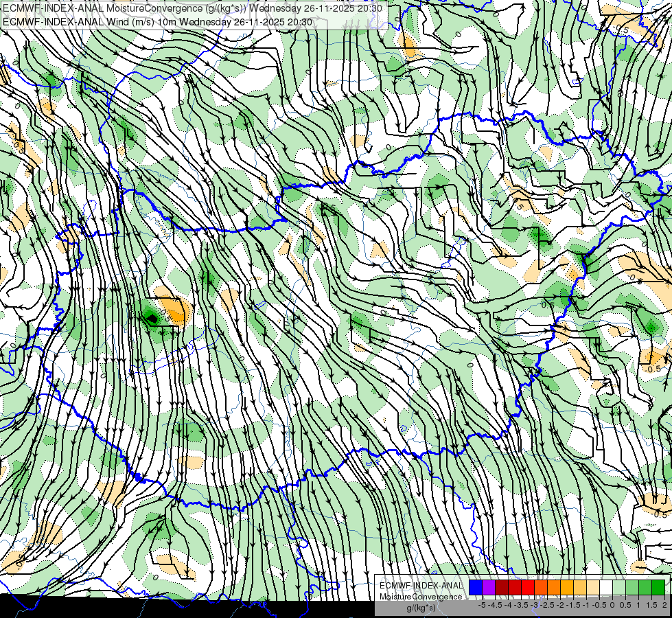Select the orange -2.5 to -2 legend swatch
Viewport: 672px width, 618px height.
click(554, 587)
